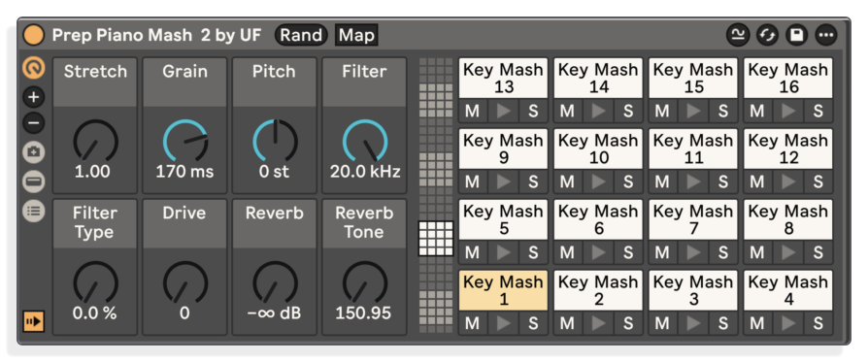This screenshot has width=868, height=362.
Task: Mute the Key Mash 4 pad
Action: coord(757,323)
